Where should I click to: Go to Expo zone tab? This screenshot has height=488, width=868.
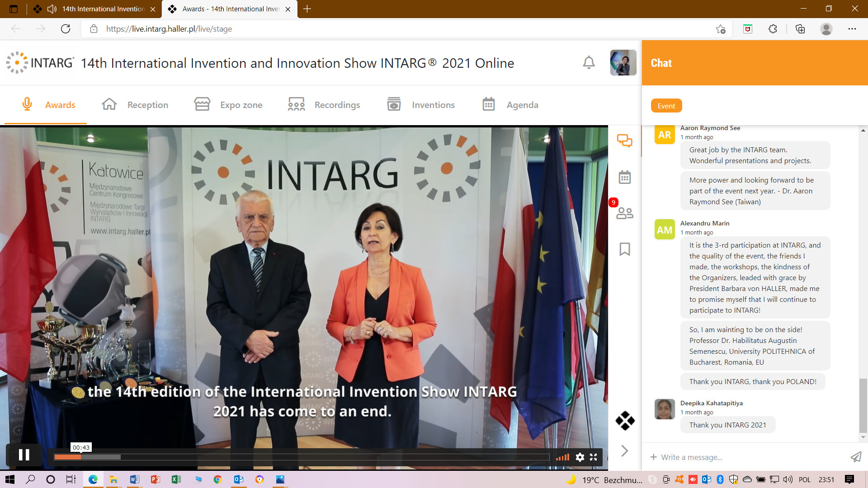[228, 105]
